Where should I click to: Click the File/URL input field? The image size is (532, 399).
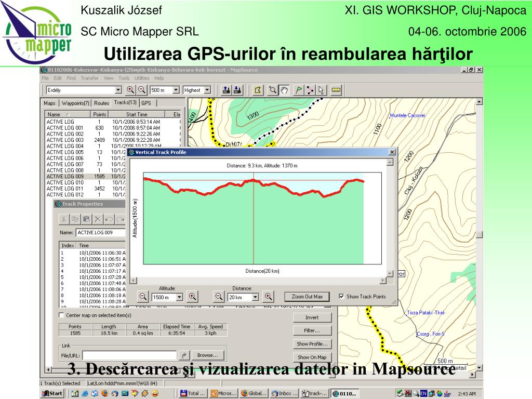coord(129,355)
